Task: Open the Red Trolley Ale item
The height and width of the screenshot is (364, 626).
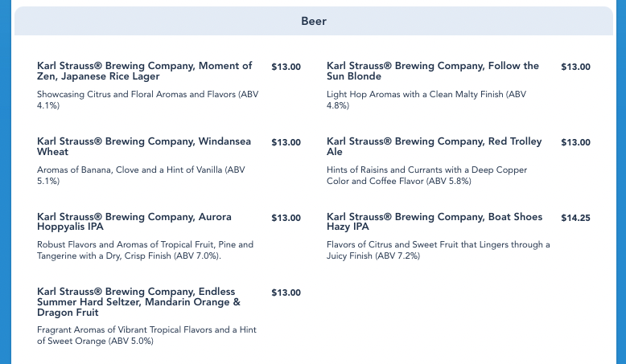Action: (434, 146)
